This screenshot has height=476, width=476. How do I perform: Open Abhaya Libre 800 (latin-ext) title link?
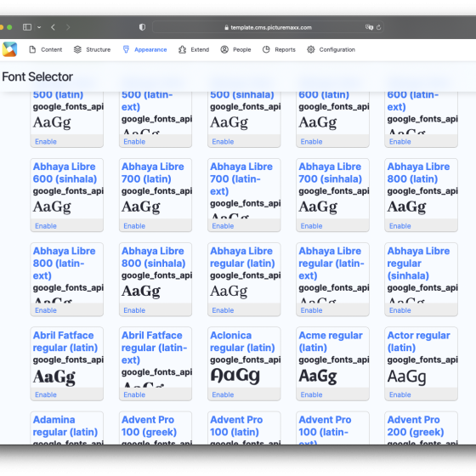tap(64, 263)
